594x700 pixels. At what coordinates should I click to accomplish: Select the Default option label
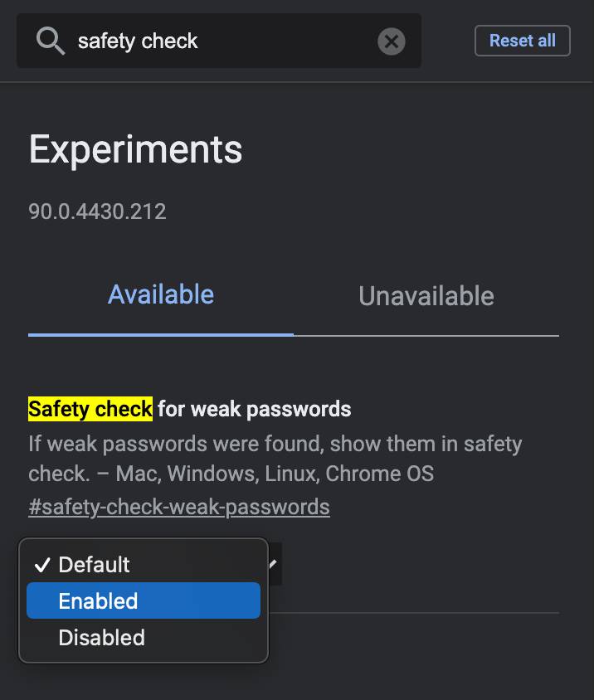94,565
